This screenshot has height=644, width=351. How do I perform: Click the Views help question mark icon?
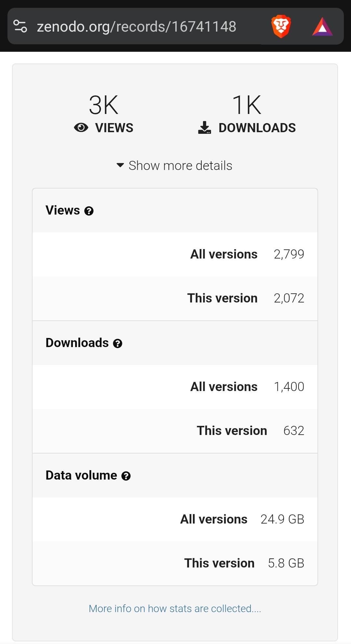[89, 211]
